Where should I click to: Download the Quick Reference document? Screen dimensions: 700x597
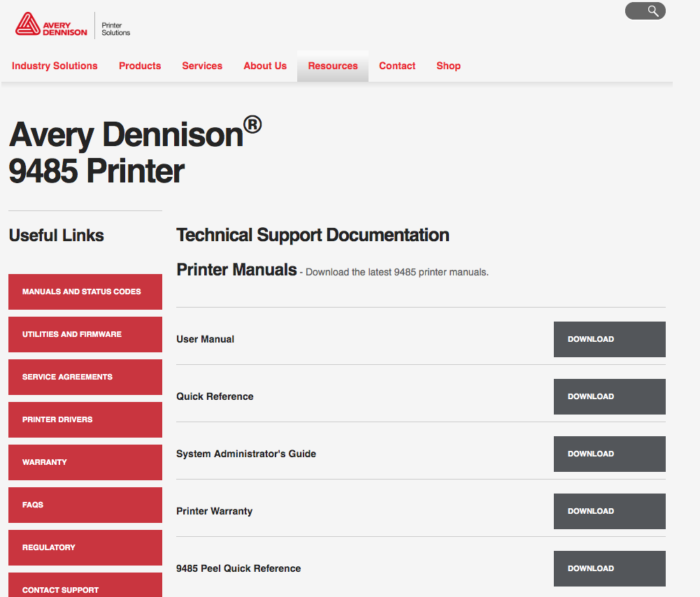coord(609,396)
